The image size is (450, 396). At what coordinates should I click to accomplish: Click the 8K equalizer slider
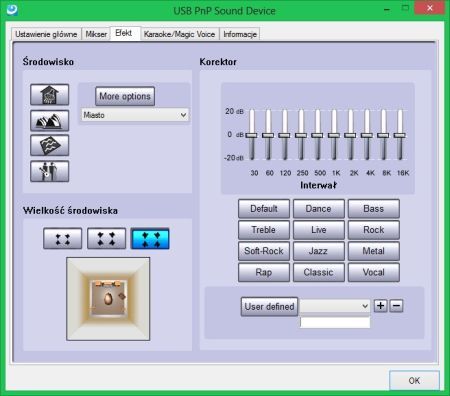click(x=383, y=135)
